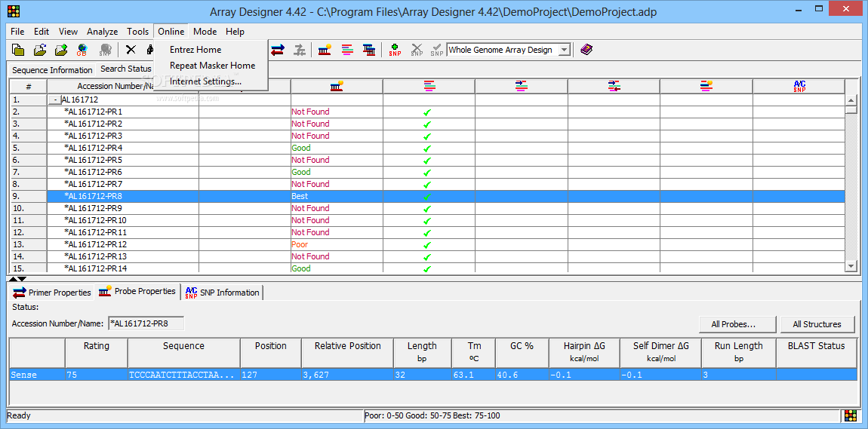Click the grayed-out primer toolbar icon
The height and width of the screenshot is (429, 868).
(x=300, y=50)
